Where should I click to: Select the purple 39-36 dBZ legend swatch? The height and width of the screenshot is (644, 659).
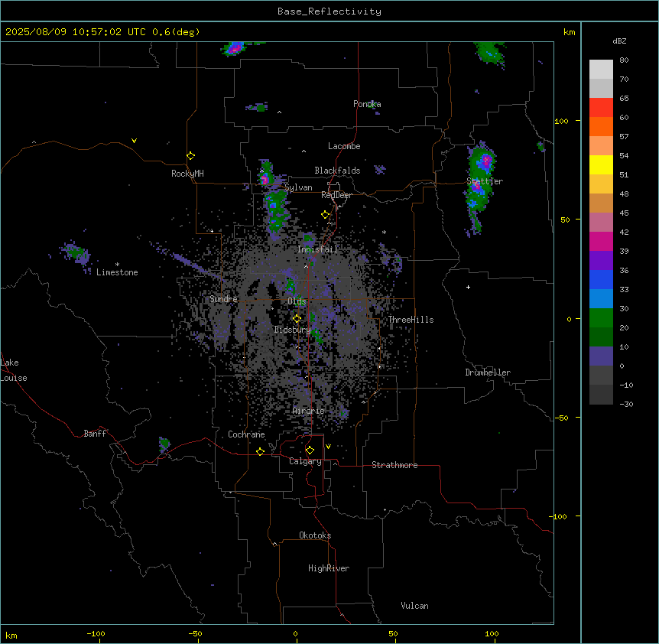tap(601, 261)
